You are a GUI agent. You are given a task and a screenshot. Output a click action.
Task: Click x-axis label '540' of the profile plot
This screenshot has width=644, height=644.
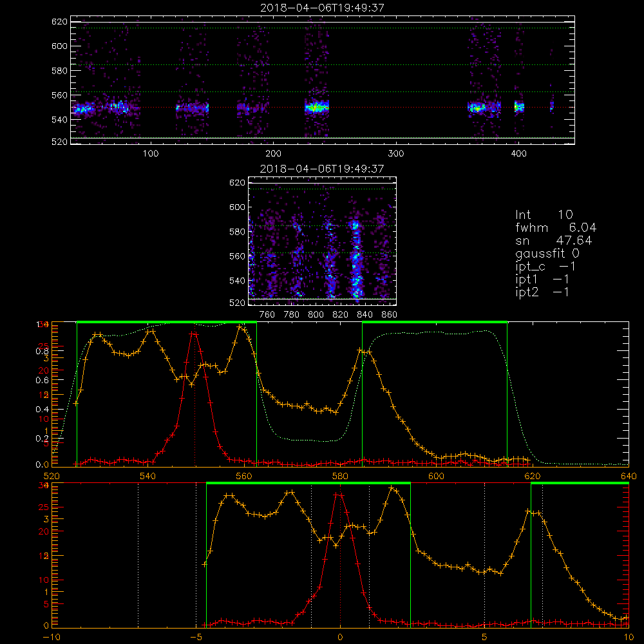tap(148, 476)
